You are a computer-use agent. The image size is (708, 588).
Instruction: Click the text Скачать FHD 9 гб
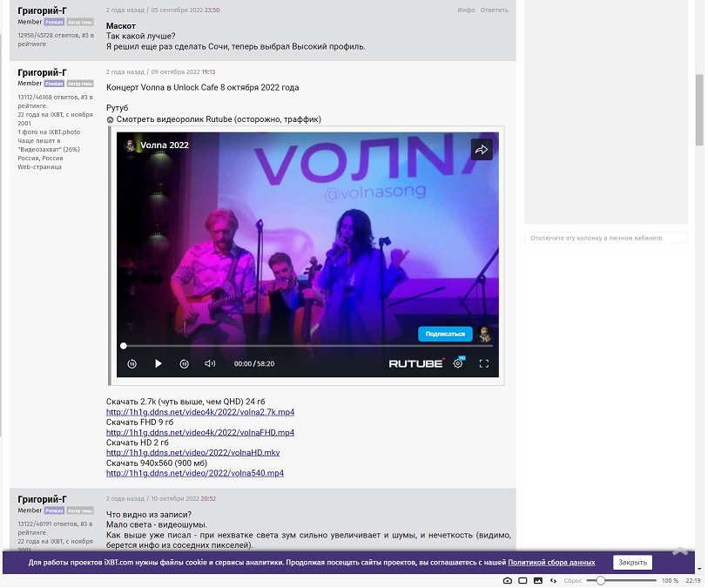(139, 422)
